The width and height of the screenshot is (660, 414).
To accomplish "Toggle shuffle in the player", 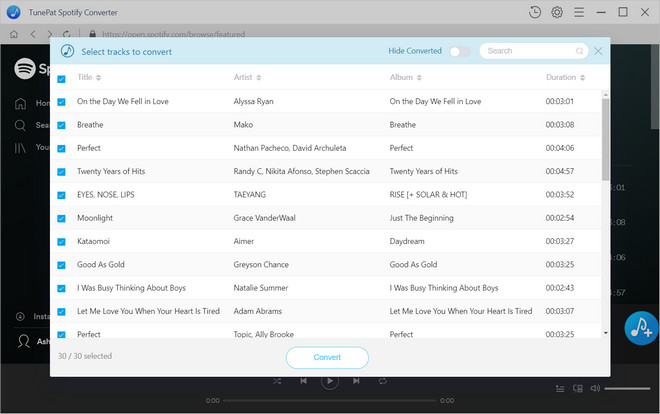I will pos(277,381).
